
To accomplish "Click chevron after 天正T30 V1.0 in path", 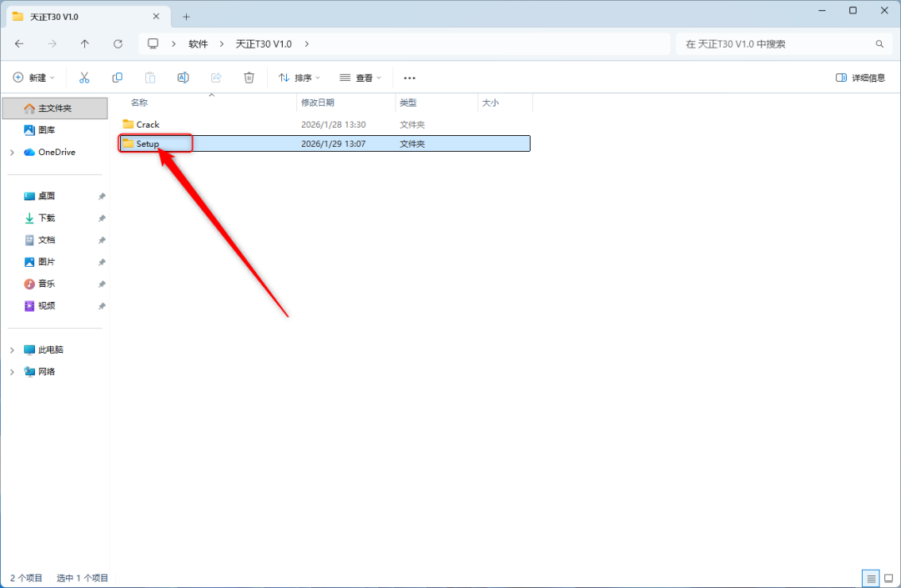I will [x=307, y=43].
